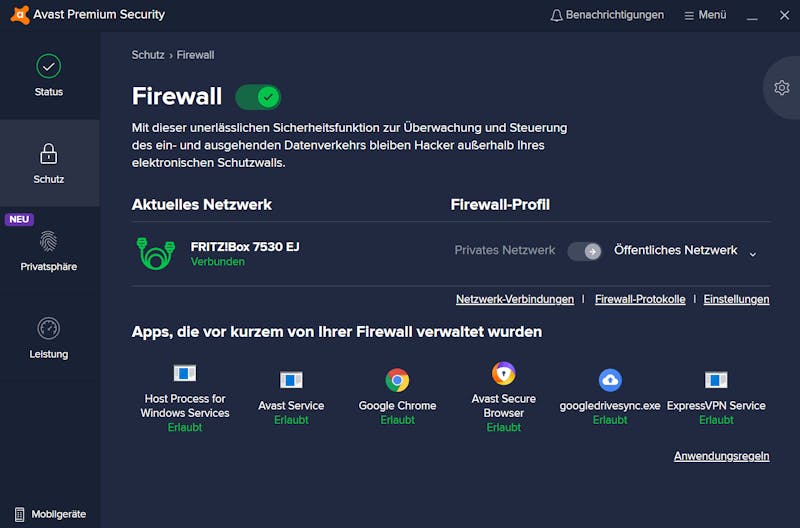
Task: Select the ExpressVPN Service app icon
Action: click(716, 380)
